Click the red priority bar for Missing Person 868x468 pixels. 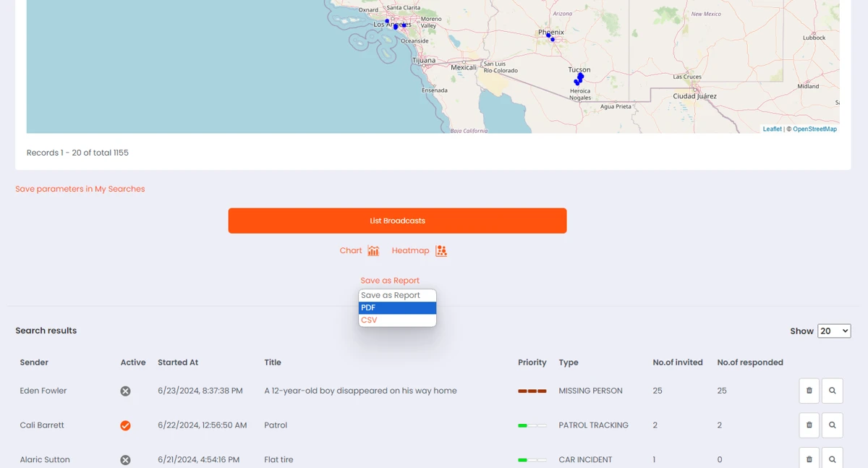click(x=532, y=391)
